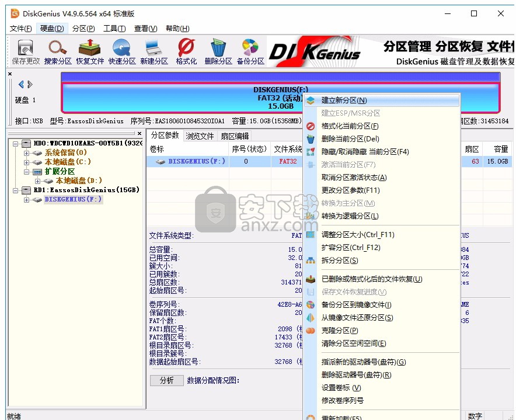This screenshot has height=420, width=516.
Task: Choose 隐藏/取消隐藏 当前分区(F4)
Action: pos(382,151)
